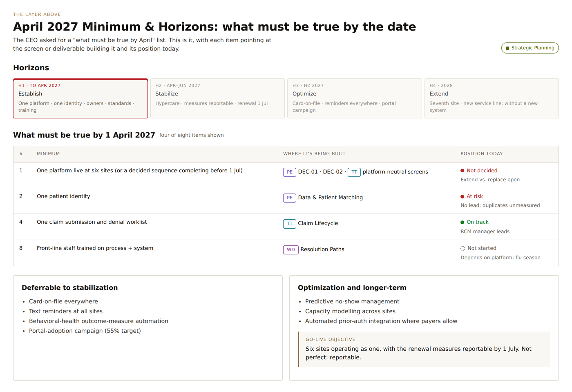This screenshot has width=572, height=392.
Task: Click the PE badge beside DEC-01
Action: [290, 172]
